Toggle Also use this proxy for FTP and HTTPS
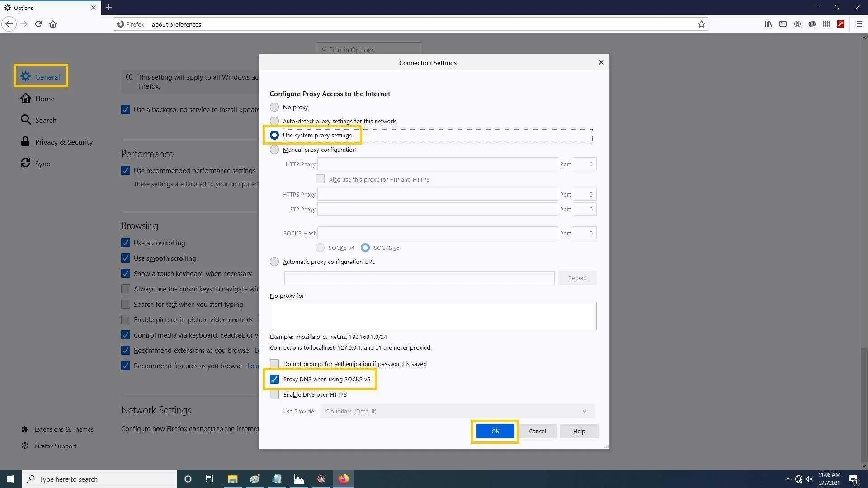 (320, 179)
